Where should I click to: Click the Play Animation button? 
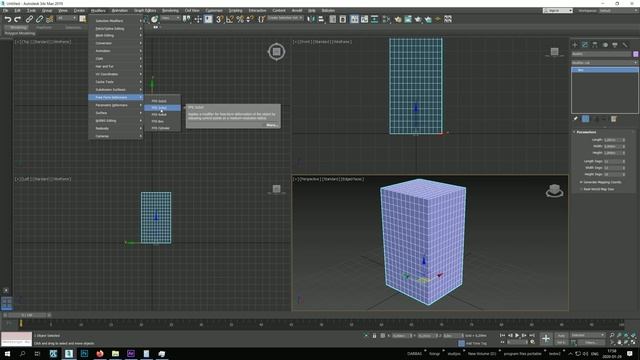coord(517,336)
